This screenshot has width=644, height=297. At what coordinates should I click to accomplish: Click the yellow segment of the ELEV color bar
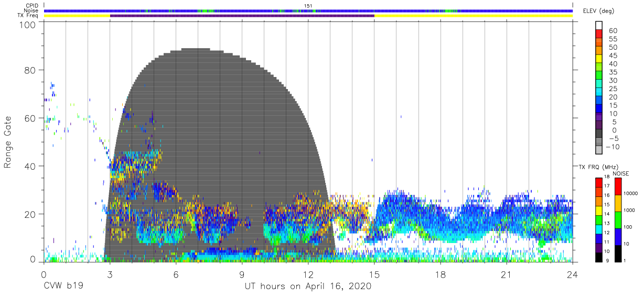click(599, 59)
